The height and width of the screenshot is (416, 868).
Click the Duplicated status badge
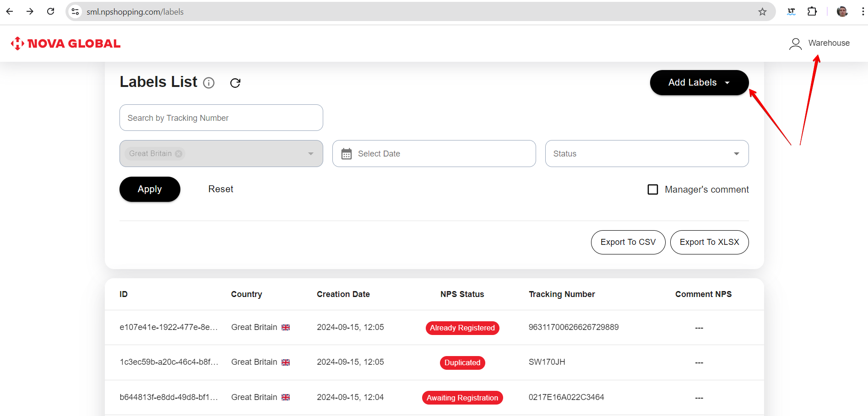pos(462,362)
